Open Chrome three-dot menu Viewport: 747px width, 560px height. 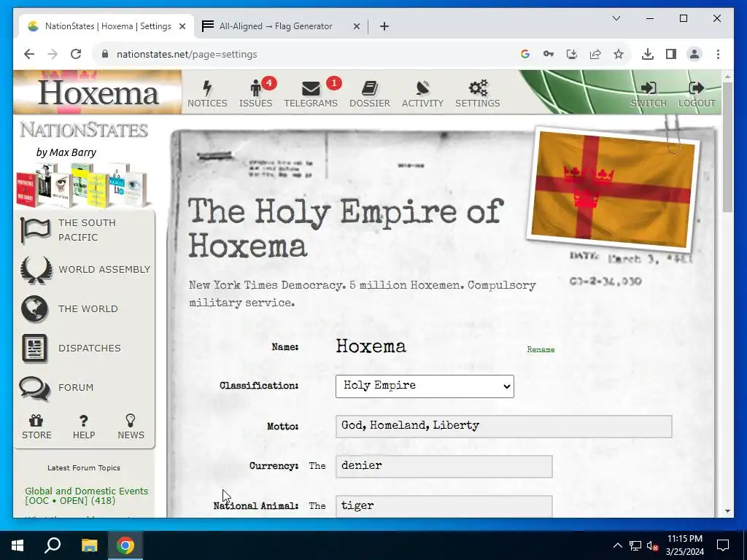pyautogui.click(x=718, y=54)
